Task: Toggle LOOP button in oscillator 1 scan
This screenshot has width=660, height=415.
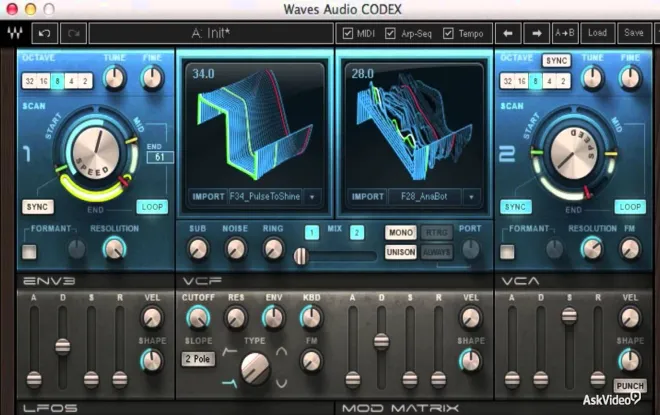Action: (x=152, y=207)
